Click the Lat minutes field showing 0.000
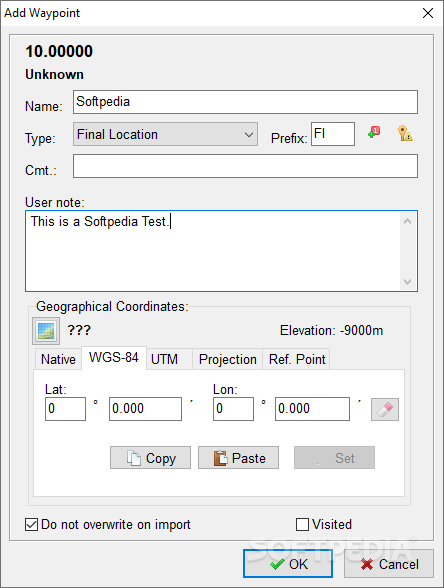This screenshot has height=588, width=444. (x=146, y=409)
